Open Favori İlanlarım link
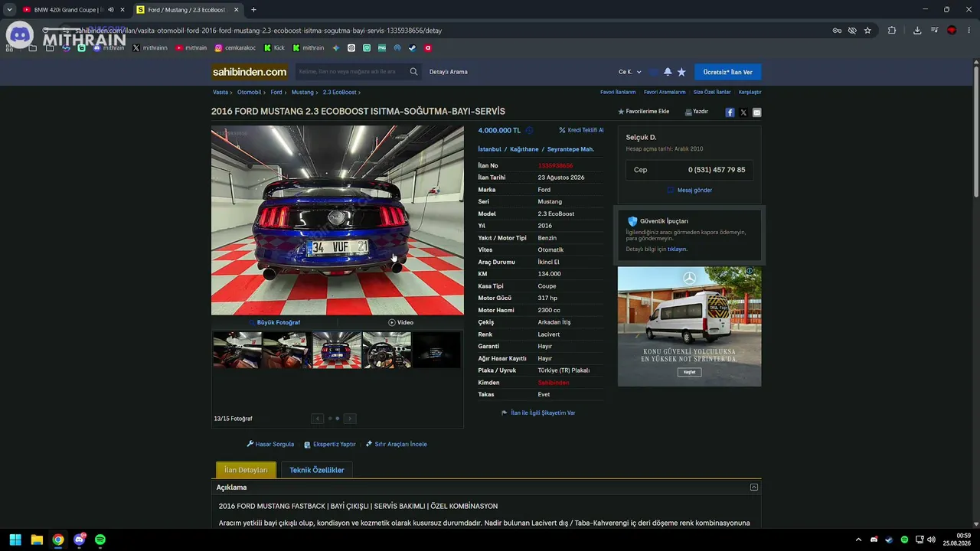The image size is (980, 551). pyautogui.click(x=618, y=92)
